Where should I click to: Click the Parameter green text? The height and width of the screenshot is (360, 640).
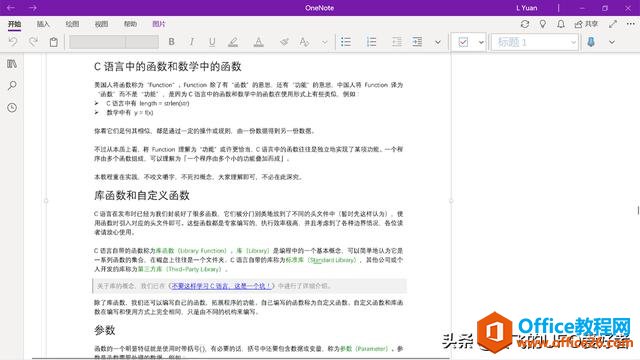[x=371, y=349]
